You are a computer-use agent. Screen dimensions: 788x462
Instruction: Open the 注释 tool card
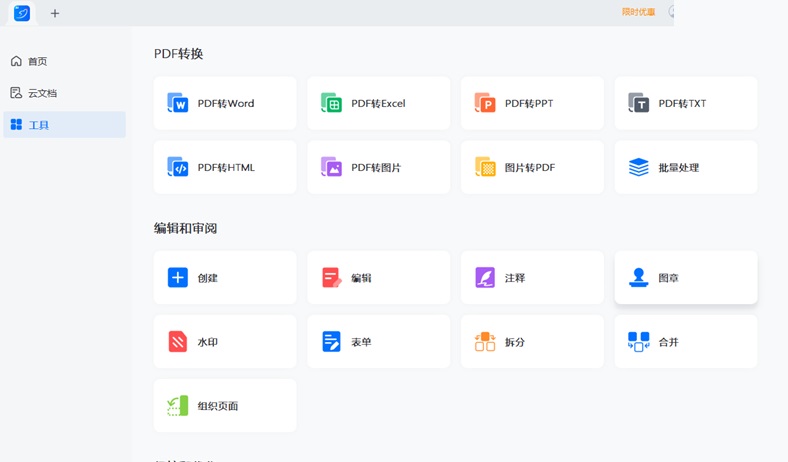[533, 278]
